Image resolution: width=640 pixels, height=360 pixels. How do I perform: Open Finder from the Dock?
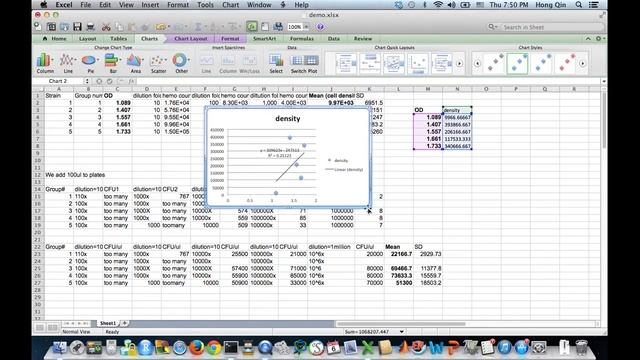click(60, 348)
